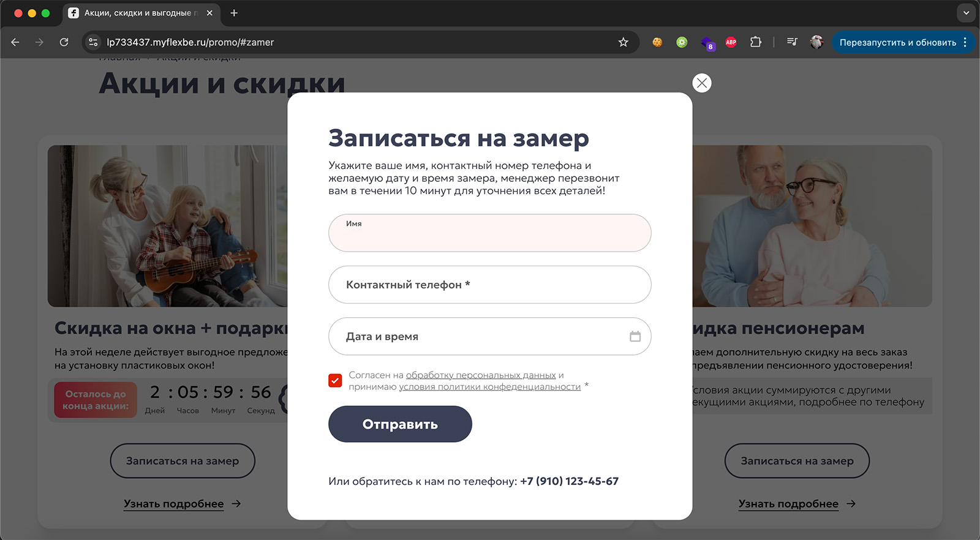Open the browser Extensions puzzle icon
The width and height of the screenshot is (980, 540).
[x=756, y=42]
